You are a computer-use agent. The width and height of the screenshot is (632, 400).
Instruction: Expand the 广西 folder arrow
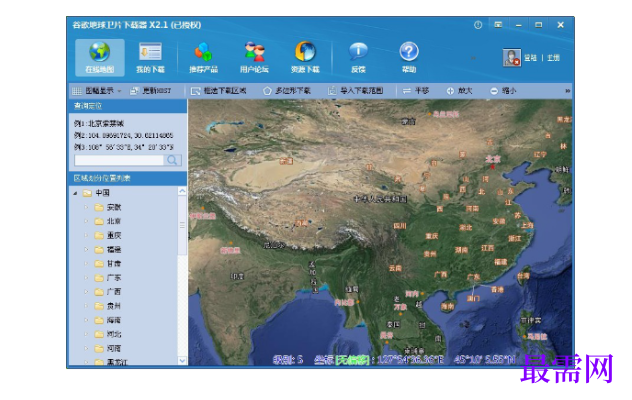click(x=86, y=292)
